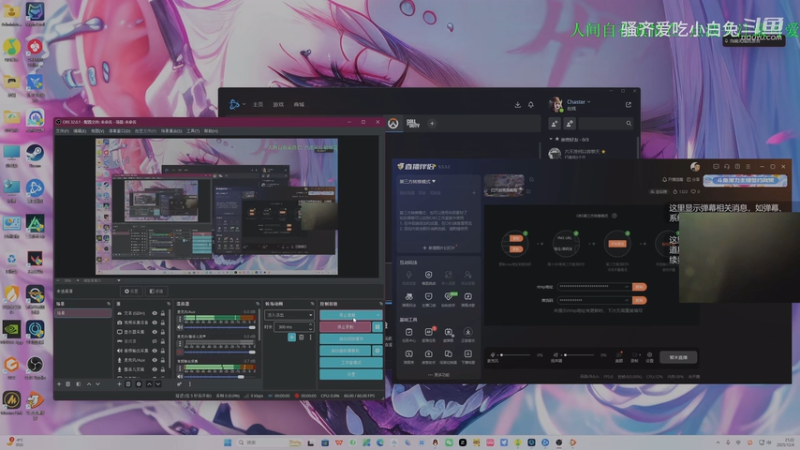The width and height of the screenshot is (800, 450).
Task: Click the red 停止录制 button in OBS
Action: (x=345, y=327)
